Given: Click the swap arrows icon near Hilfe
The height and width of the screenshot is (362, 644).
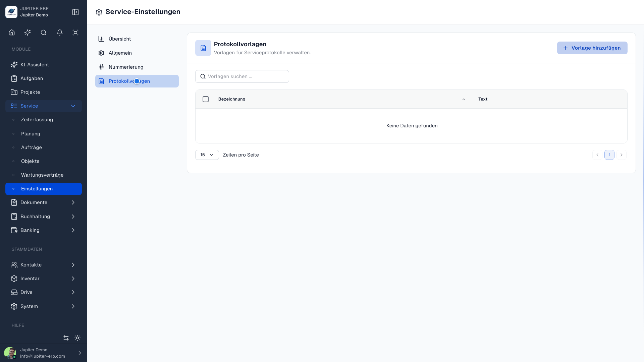Looking at the screenshot, I should click(66, 338).
